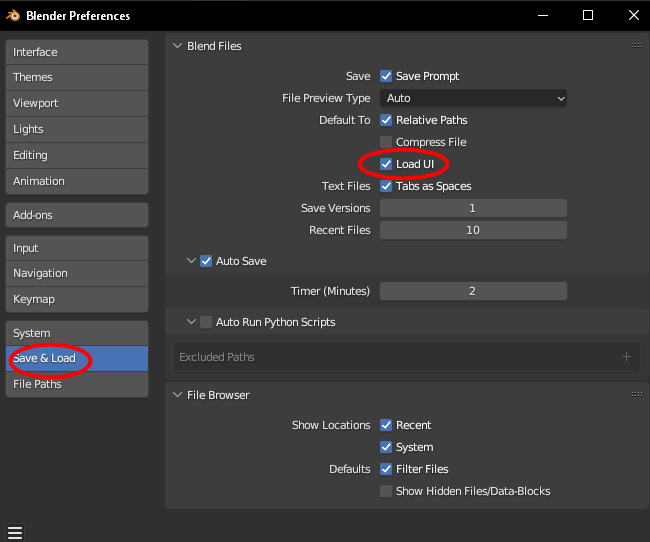Open the hamburger preferences menu

(15, 533)
